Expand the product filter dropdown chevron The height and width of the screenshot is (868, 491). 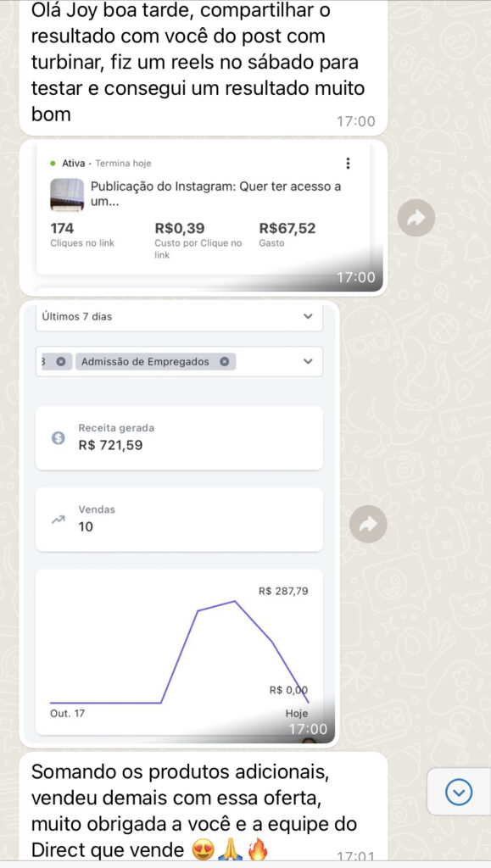coord(309,361)
